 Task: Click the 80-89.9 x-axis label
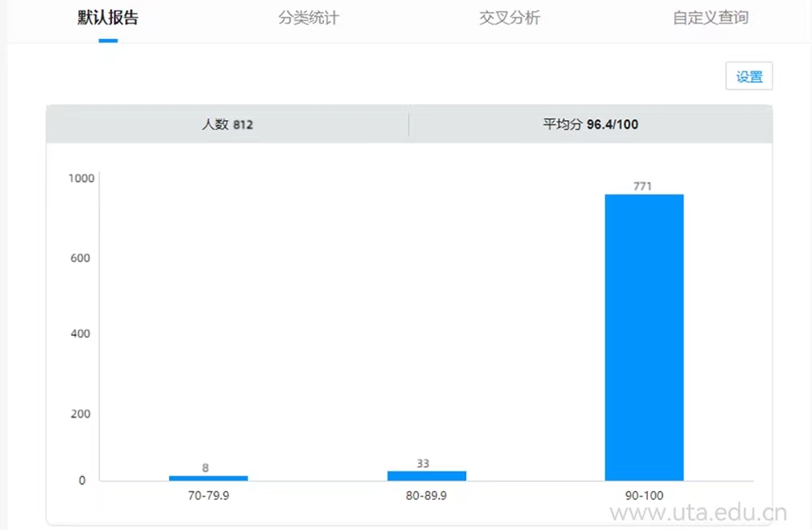(x=426, y=495)
